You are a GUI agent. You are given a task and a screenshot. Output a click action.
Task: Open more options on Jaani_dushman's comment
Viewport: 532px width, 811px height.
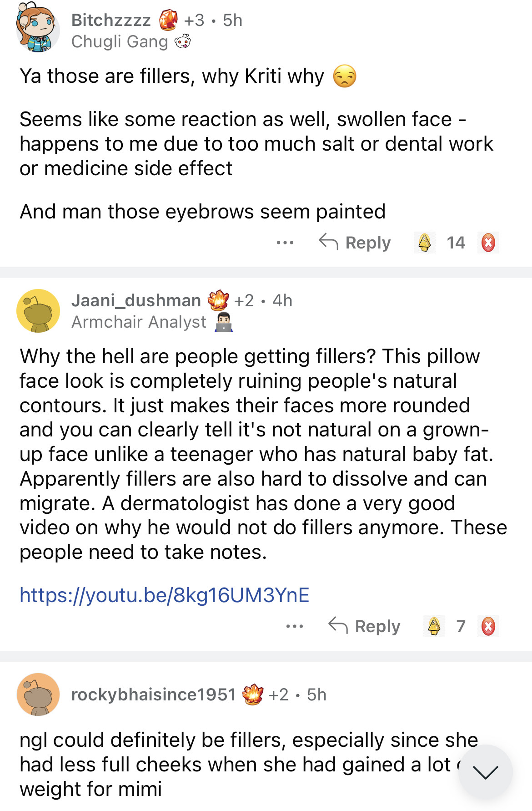(295, 626)
